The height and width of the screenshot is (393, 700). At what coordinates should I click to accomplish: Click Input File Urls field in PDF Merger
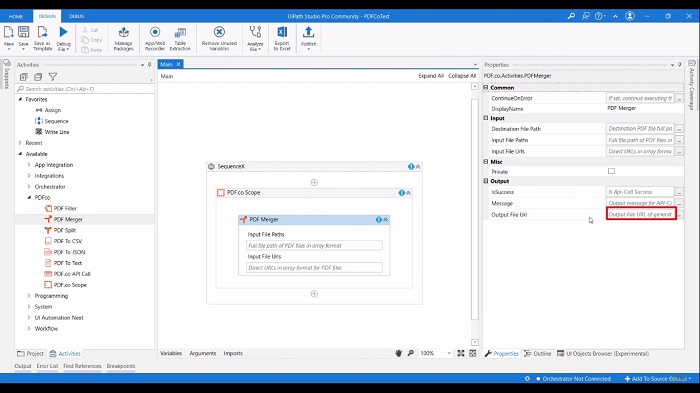pos(314,268)
